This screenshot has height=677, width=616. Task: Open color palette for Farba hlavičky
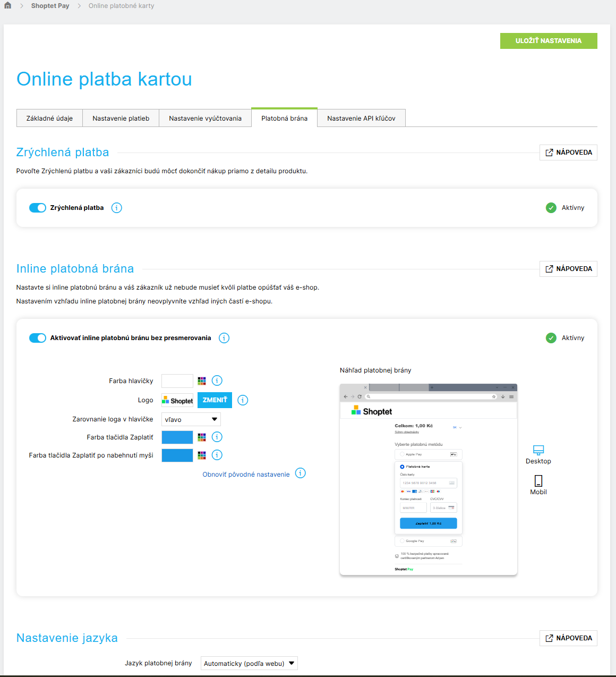tap(202, 381)
